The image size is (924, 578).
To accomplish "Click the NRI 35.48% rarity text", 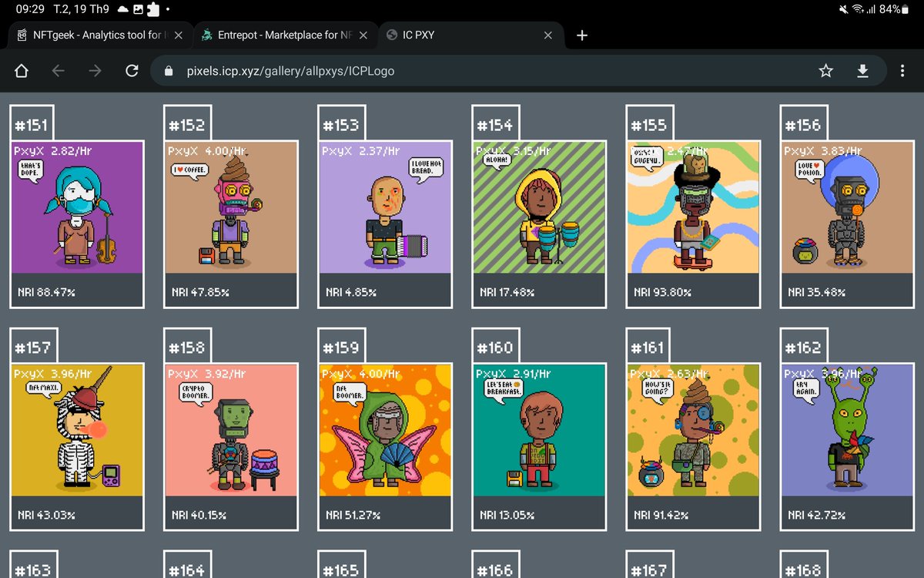I will click(x=816, y=293).
